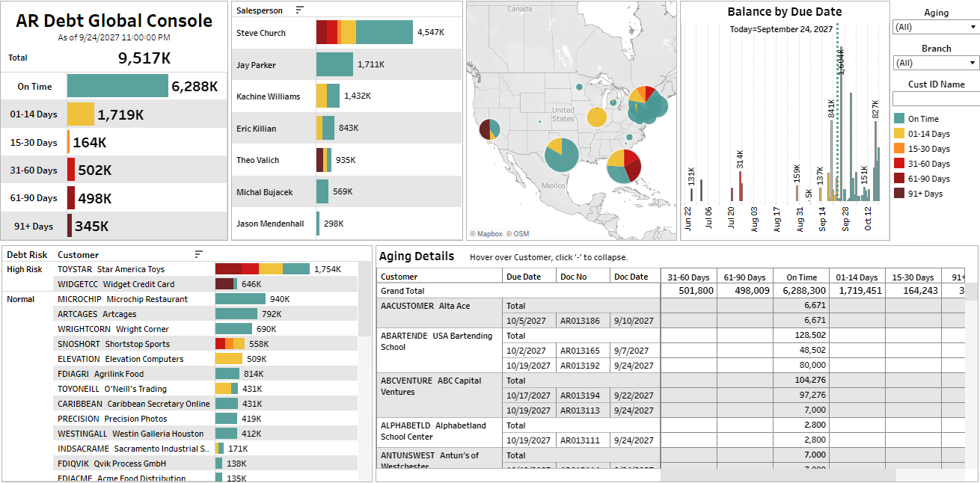Select Steve Church's bar in the Salesperson chart
The image size is (980, 483).
coord(367,32)
